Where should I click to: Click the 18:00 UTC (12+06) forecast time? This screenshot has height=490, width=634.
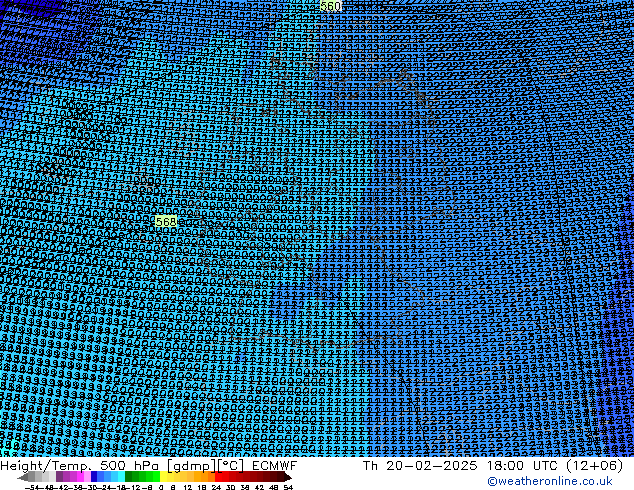point(555,465)
